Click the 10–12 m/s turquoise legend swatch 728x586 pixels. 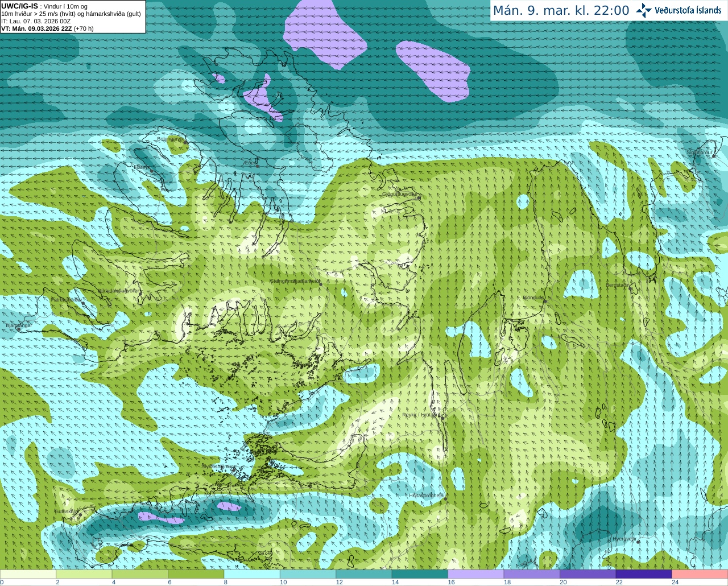[x=308, y=574]
